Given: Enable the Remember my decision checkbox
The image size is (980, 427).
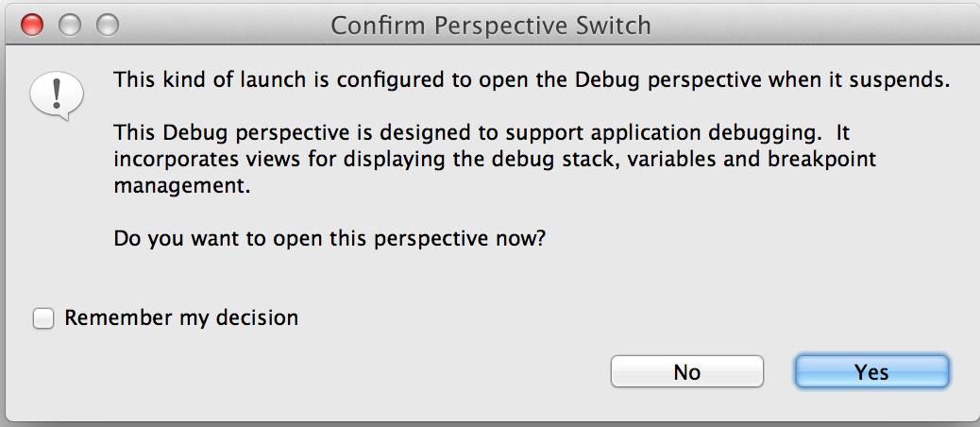Looking at the screenshot, I should coord(43,318).
